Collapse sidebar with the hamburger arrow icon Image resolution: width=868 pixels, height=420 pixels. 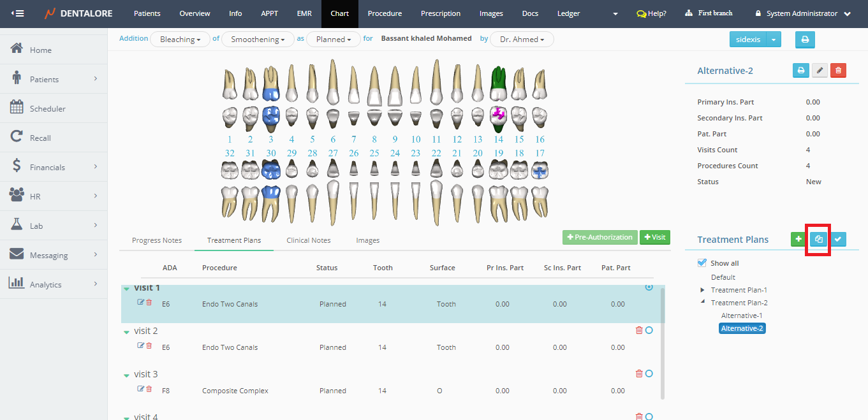click(x=17, y=13)
